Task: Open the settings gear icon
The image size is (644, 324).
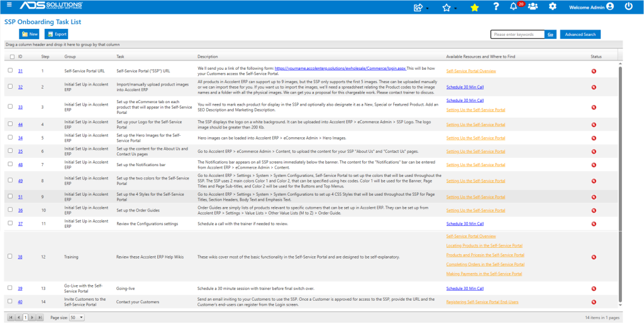Action: 553,6
